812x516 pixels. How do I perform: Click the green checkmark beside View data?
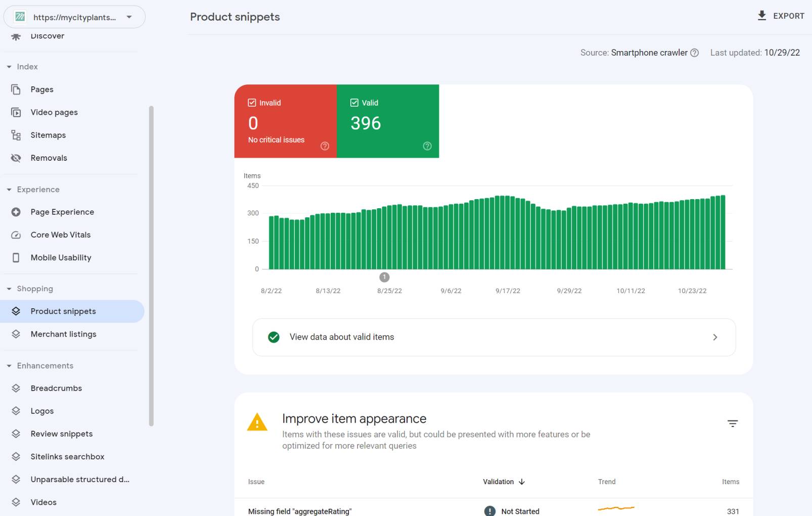274,337
